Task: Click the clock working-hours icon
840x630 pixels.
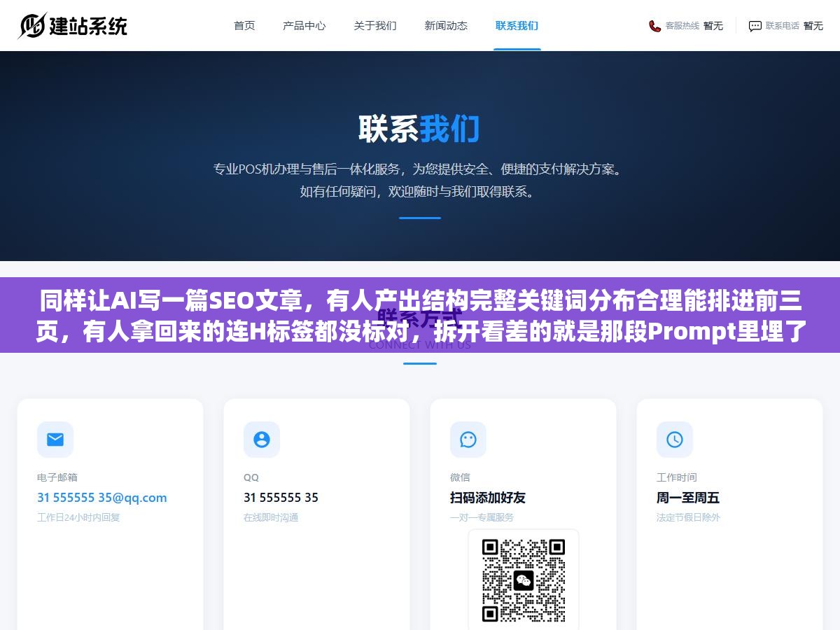Action: [x=675, y=440]
